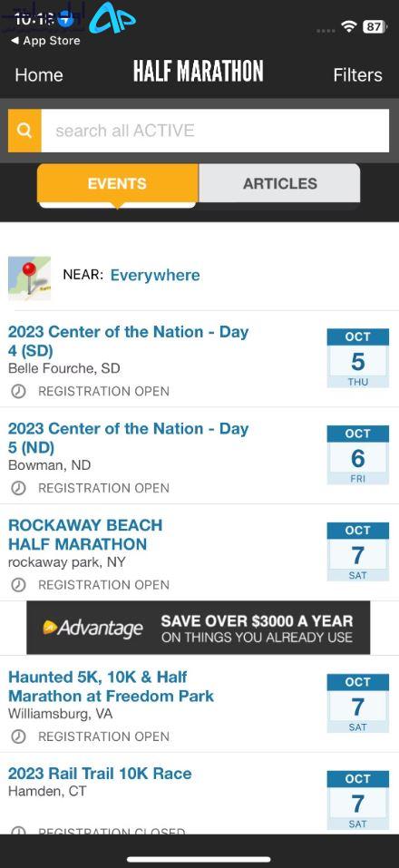Tap the Oct 5 Thu calendar icon
Viewport: 399px width, 868px height.
[357, 358]
